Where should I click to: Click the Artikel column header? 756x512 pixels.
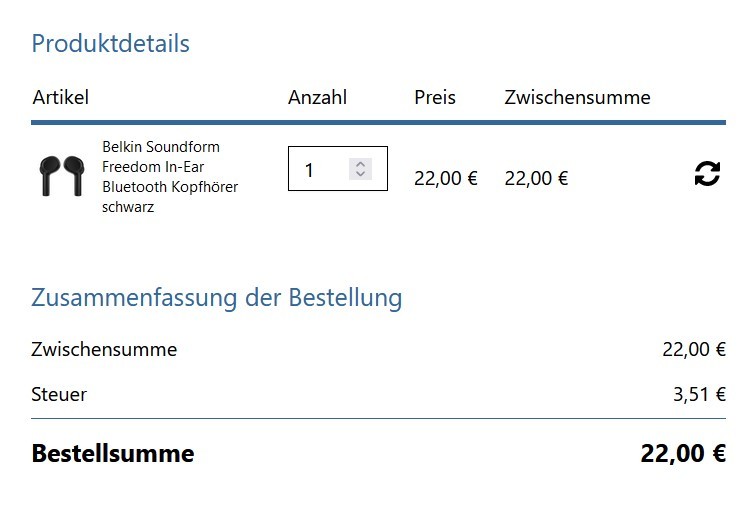[x=61, y=97]
